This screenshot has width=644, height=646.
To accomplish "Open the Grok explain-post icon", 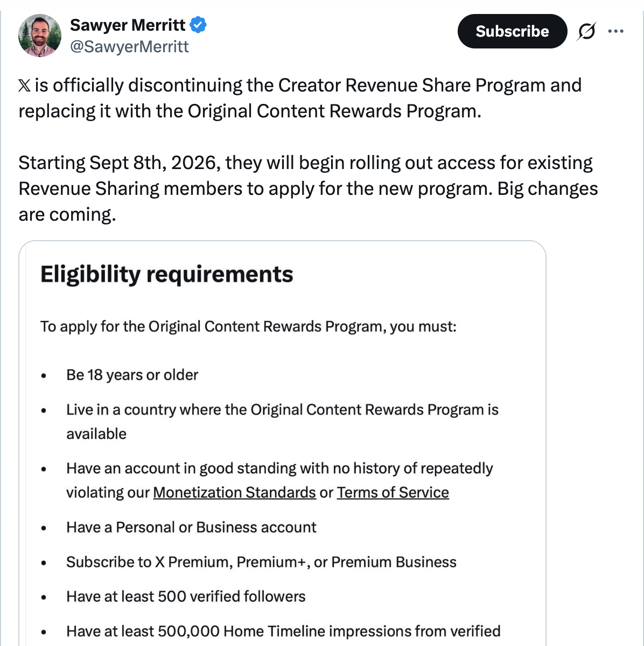I will [586, 32].
